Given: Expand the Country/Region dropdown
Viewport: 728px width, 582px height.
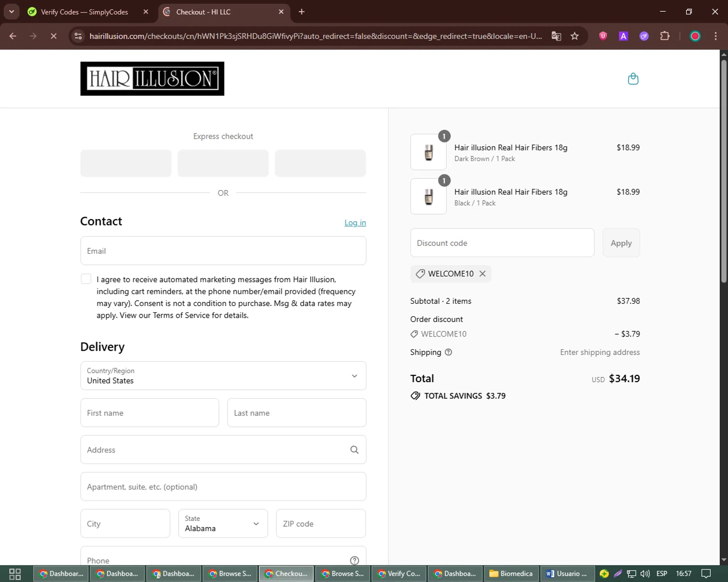Looking at the screenshot, I should [223, 375].
